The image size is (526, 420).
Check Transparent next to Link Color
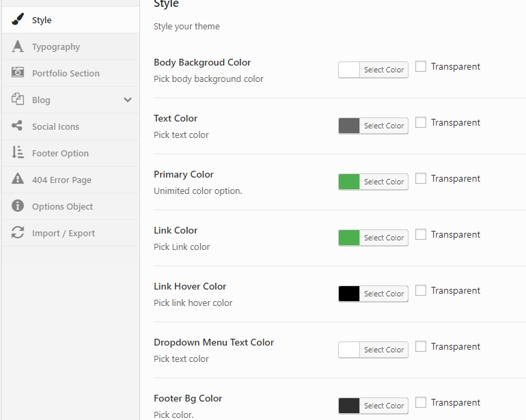pos(421,234)
